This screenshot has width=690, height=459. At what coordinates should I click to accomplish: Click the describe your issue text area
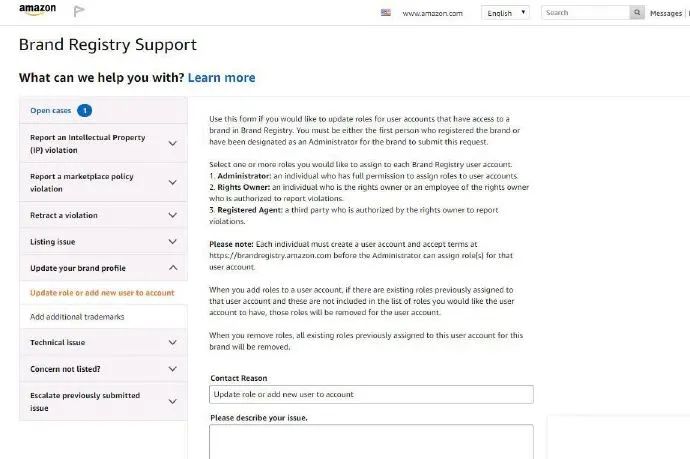(371, 441)
